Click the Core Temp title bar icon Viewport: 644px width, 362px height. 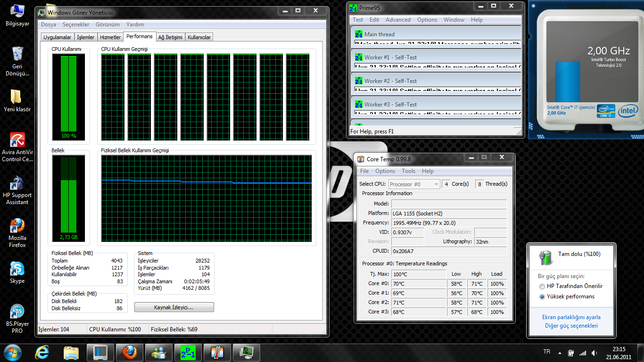(x=361, y=159)
